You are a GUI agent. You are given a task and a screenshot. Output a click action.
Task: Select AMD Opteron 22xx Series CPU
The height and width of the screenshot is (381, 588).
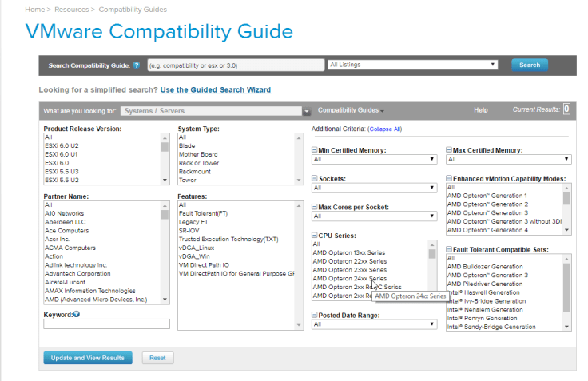coord(349,261)
